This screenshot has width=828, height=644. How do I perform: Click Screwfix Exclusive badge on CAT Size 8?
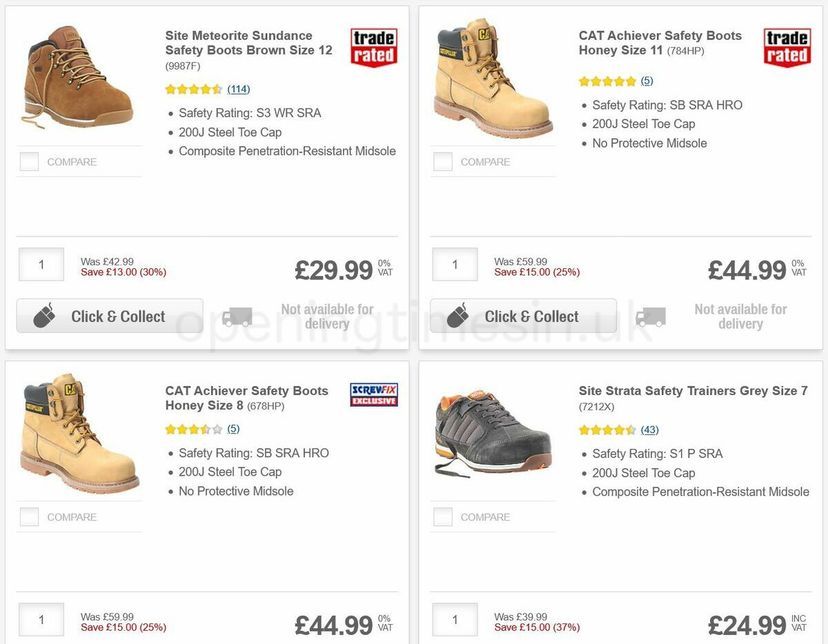click(373, 394)
